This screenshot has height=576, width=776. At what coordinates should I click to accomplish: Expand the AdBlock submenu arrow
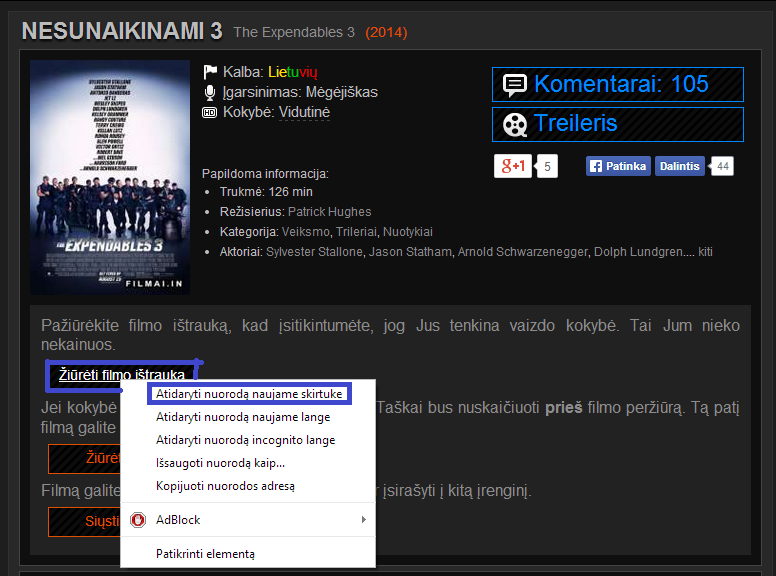364,520
